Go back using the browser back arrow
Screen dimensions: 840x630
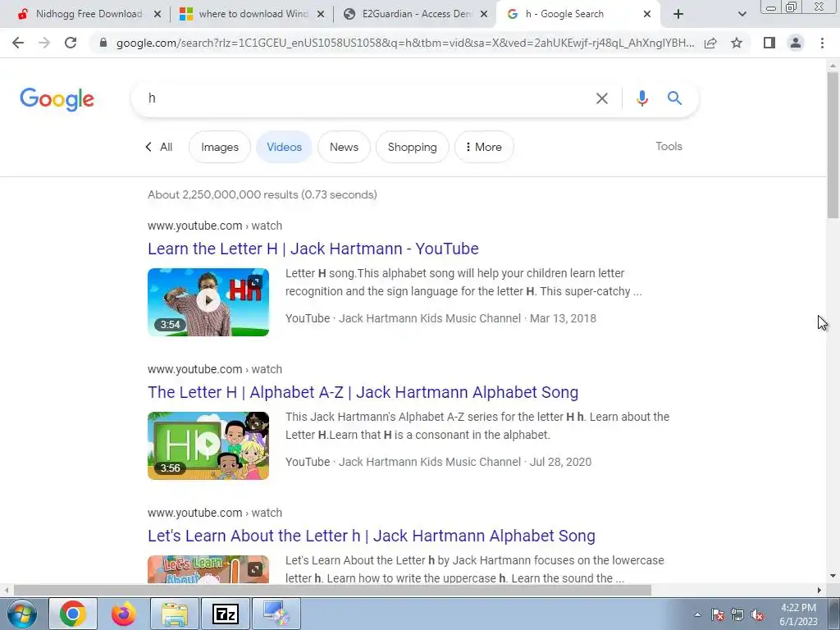(18, 43)
